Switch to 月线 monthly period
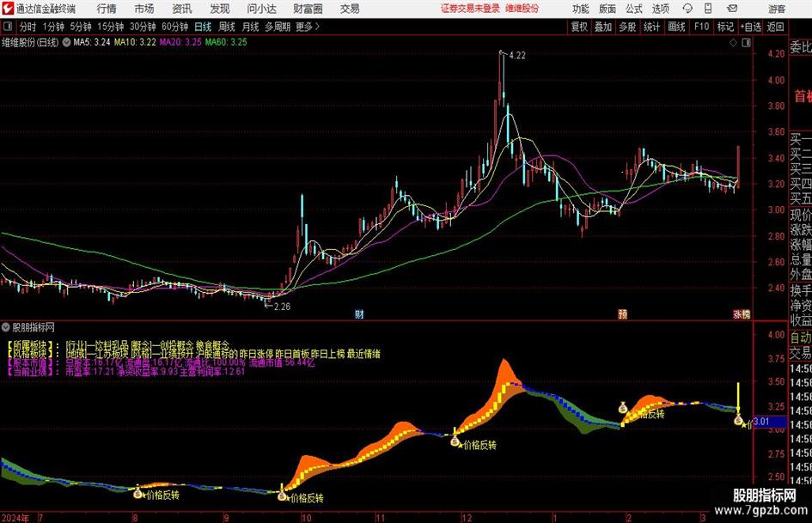This screenshot has width=812, height=523. point(250,27)
